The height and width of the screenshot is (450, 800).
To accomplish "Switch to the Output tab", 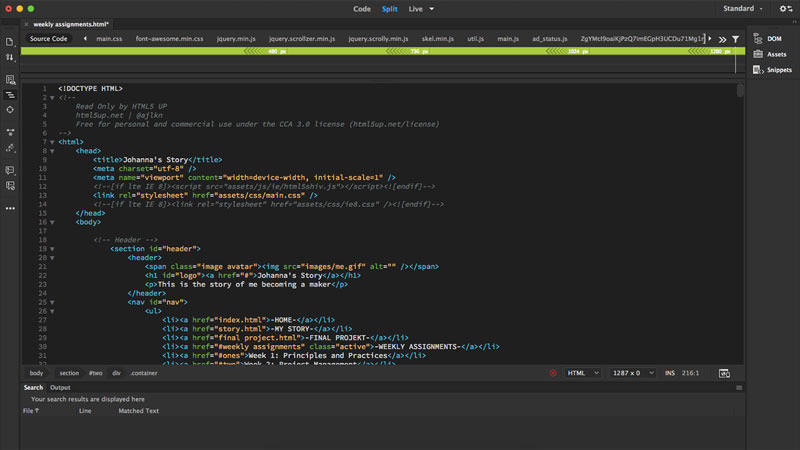I will click(x=60, y=387).
